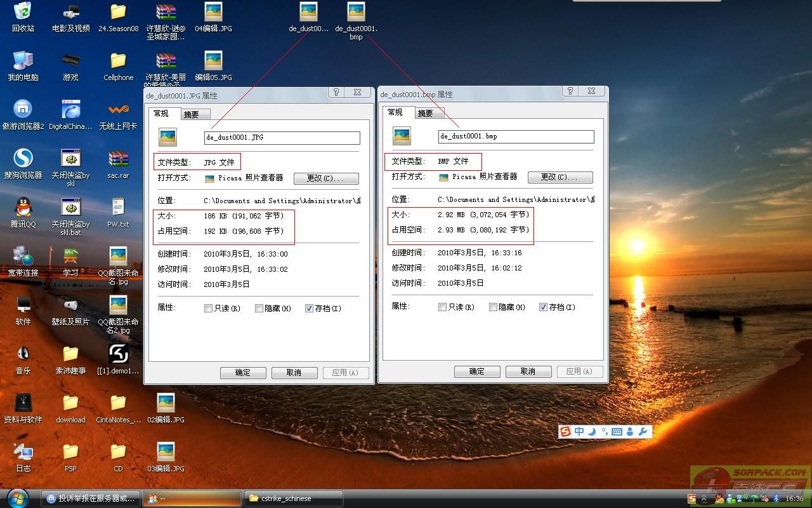Switch to 摘要 tab in BMP properties
Viewport: 812px width, 508px height.
(425, 113)
